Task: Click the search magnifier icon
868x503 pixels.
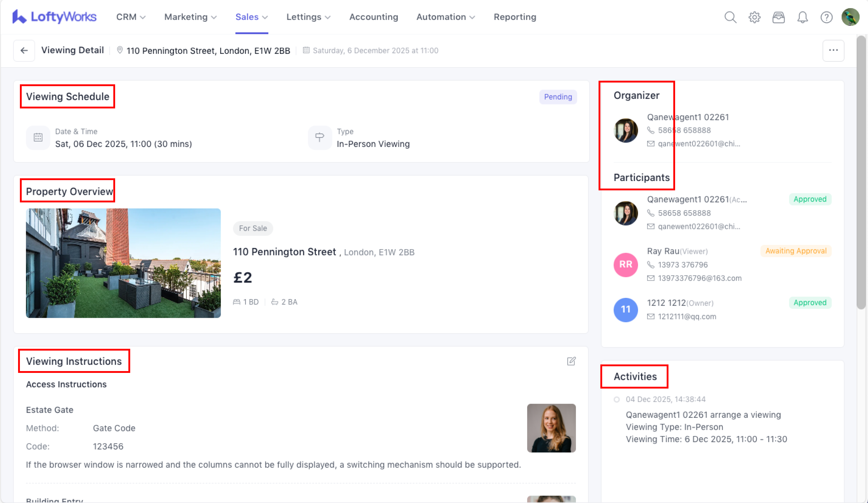Action: tap(730, 17)
